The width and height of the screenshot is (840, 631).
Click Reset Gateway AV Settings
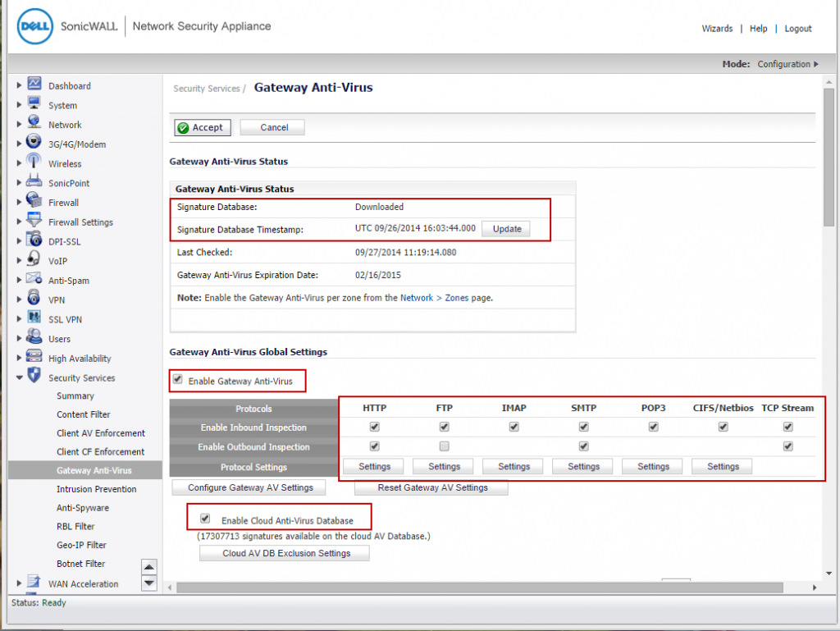coord(431,487)
